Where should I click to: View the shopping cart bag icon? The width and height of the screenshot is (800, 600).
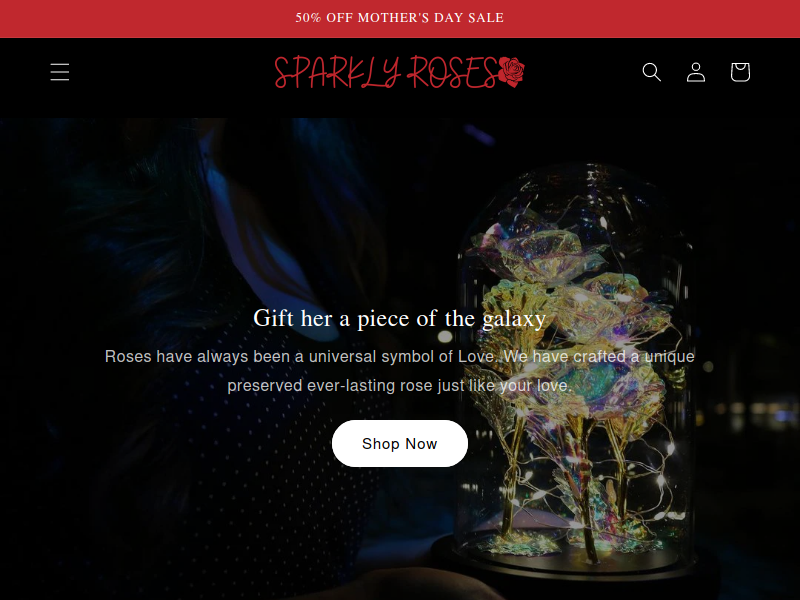click(740, 72)
